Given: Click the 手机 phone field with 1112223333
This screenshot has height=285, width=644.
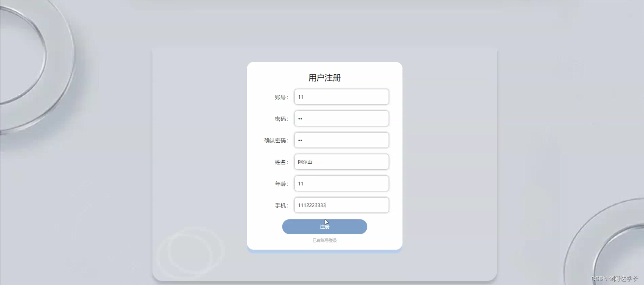Looking at the screenshot, I should 341,205.
